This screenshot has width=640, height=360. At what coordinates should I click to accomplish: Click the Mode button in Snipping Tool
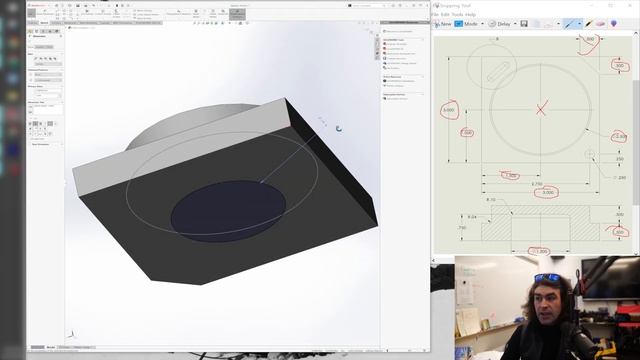click(x=466, y=24)
